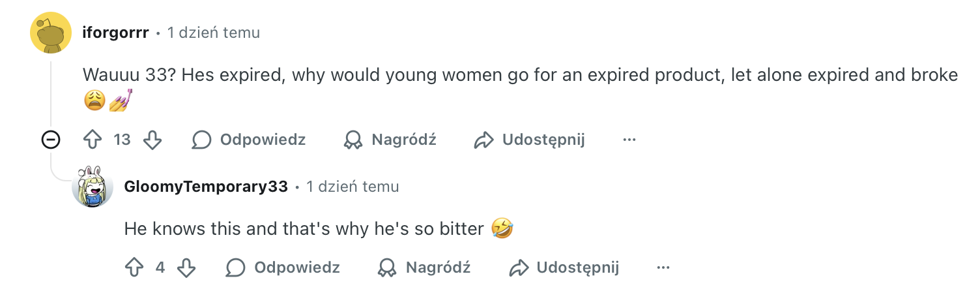Award GloomyTemporary33's reply with Nagródź

pyautogui.click(x=424, y=267)
